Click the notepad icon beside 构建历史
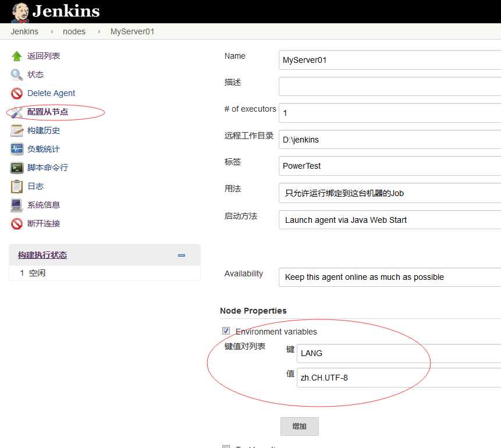Image resolution: width=501 pixels, height=448 pixels. pyautogui.click(x=17, y=131)
